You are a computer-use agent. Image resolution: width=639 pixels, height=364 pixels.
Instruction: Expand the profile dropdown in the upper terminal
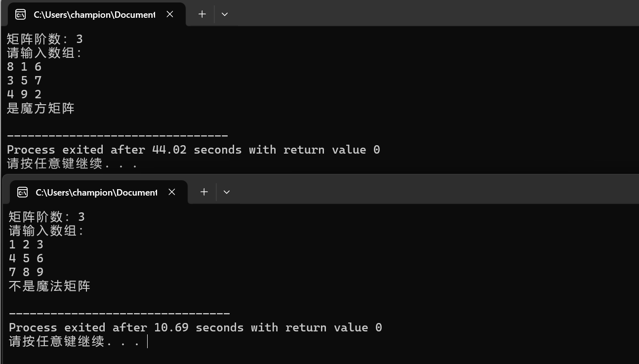[225, 14]
